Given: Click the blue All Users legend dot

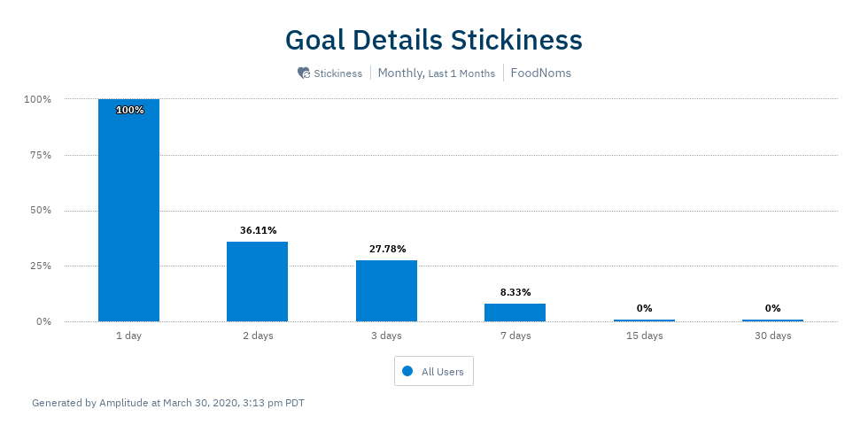Looking at the screenshot, I should (407, 371).
